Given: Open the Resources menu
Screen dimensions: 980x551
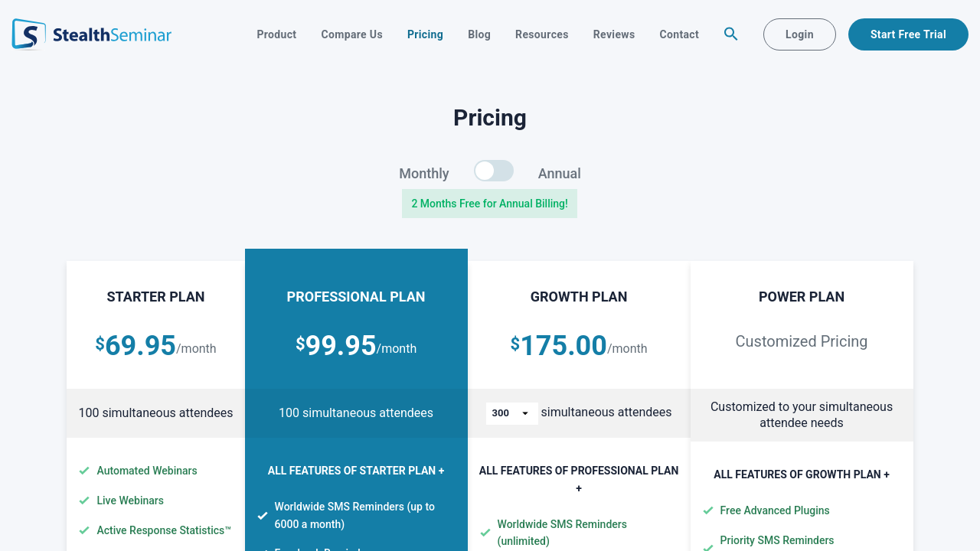Looking at the screenshot, I should click(x=541, y=34).
